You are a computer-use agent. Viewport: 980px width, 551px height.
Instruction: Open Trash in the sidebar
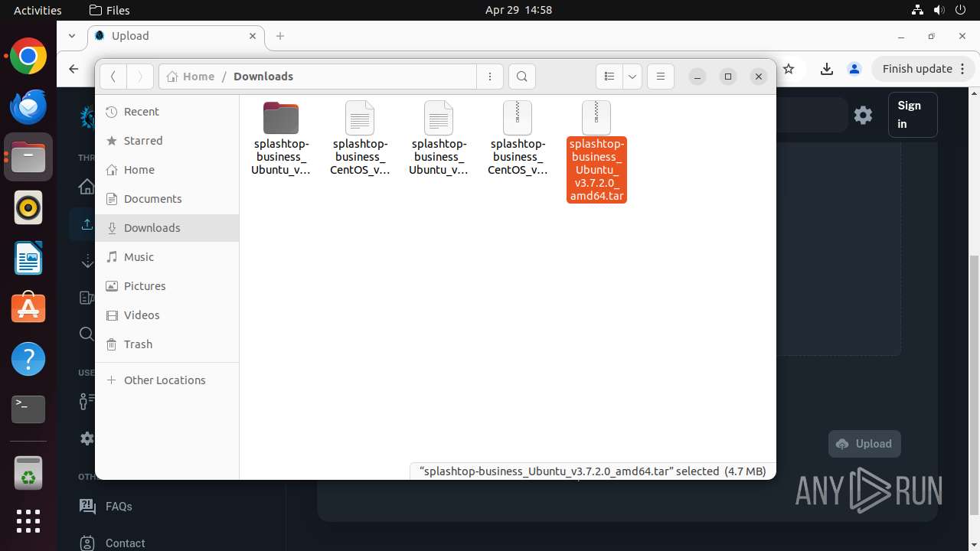coord(167,344)
